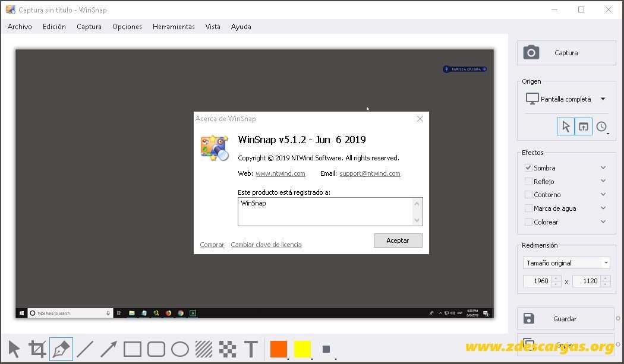Image resolution: width=624 pixels, height=364 pixels.
Task: Open the Tamaño original resize dropdown
Action: click(566, 263)
